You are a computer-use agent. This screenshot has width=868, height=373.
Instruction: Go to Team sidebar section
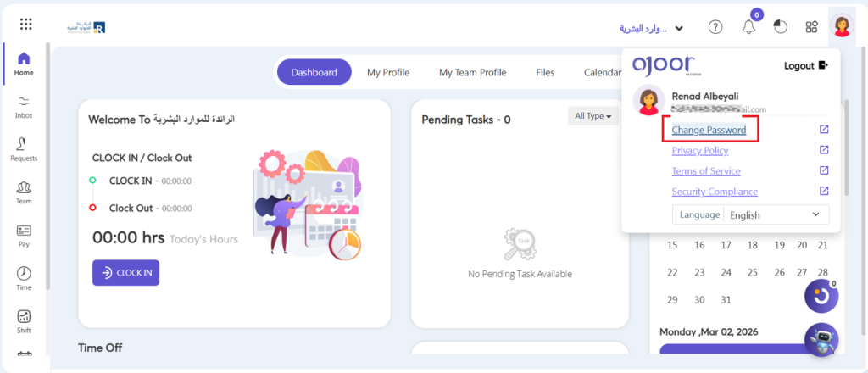click(x=24, y=192)
